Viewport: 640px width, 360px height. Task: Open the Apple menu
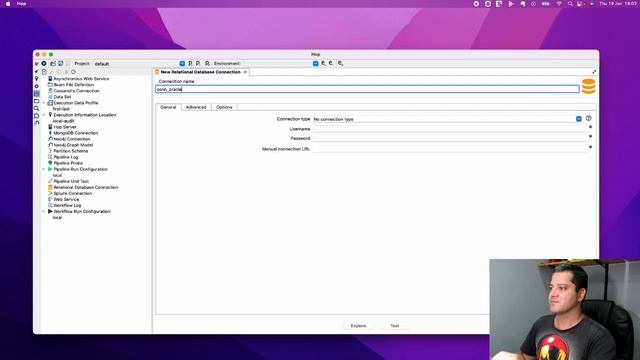[x=8, y=4]
